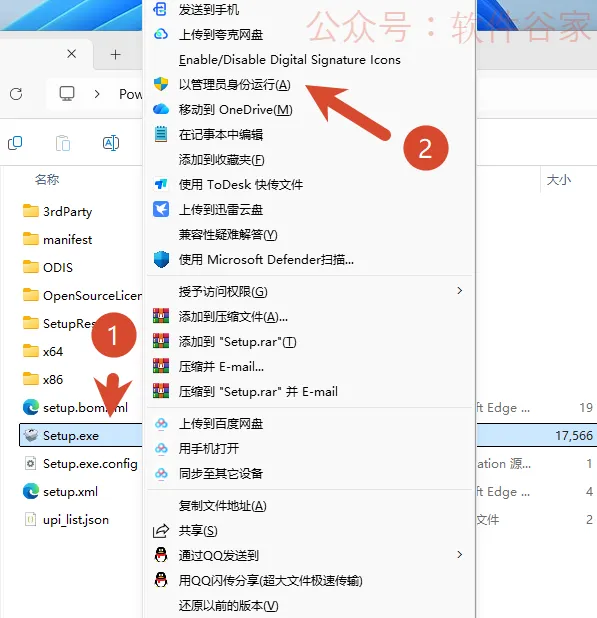
Task: Select the setup.xml file name
Action: pos(70,492)
